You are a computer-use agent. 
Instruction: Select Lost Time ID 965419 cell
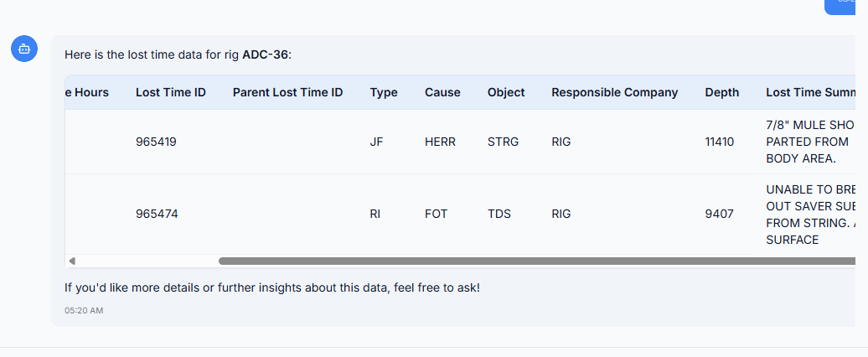(156, 142)
